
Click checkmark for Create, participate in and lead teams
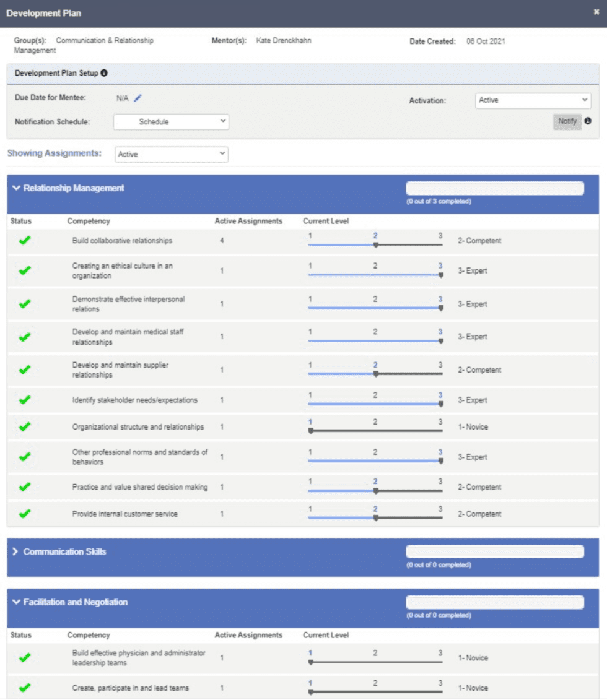25,688
